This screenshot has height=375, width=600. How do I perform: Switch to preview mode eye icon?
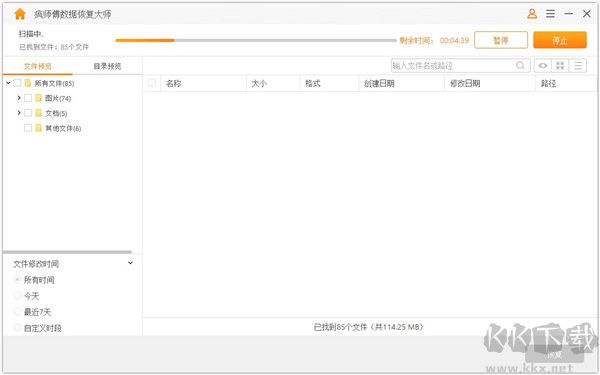tap(543, 65)
